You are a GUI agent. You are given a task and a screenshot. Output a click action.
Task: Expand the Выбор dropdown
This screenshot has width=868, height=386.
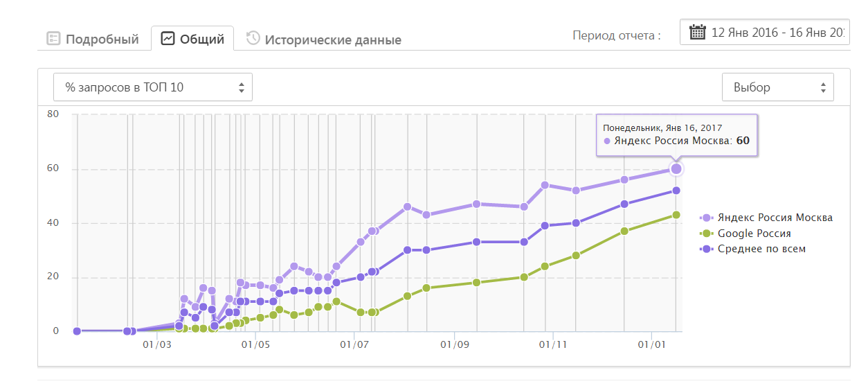tap(777, 87)
